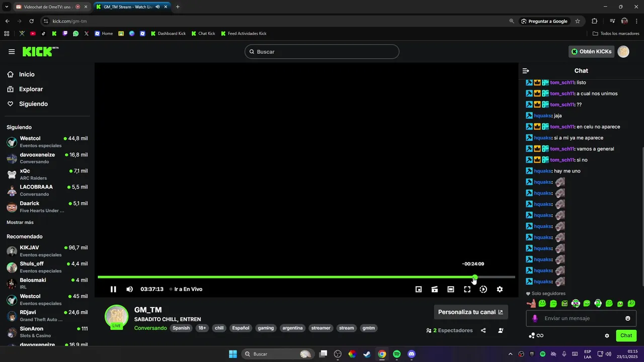
Task: Open 'Dashboard Kick' bookmark
Action: pyautogui.click(x=168, y=34)
